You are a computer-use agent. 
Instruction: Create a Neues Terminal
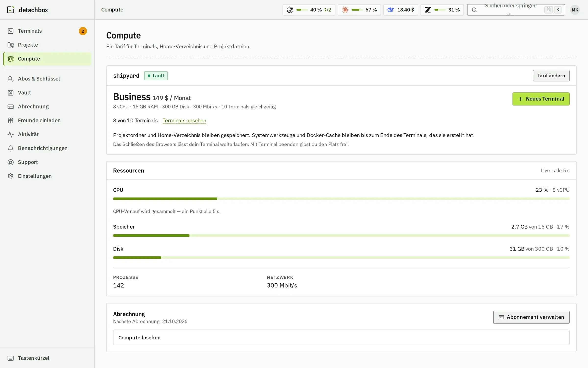pyautogui.click(x=541, y=99)
